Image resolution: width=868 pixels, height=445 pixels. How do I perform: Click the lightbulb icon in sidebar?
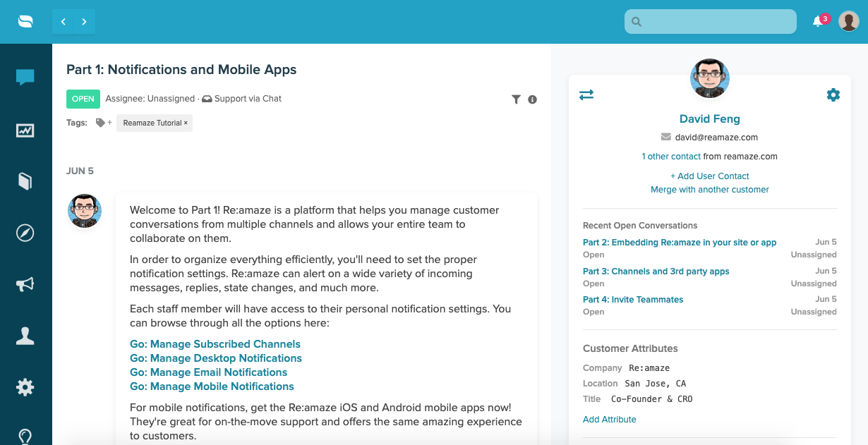pos(25,437)
